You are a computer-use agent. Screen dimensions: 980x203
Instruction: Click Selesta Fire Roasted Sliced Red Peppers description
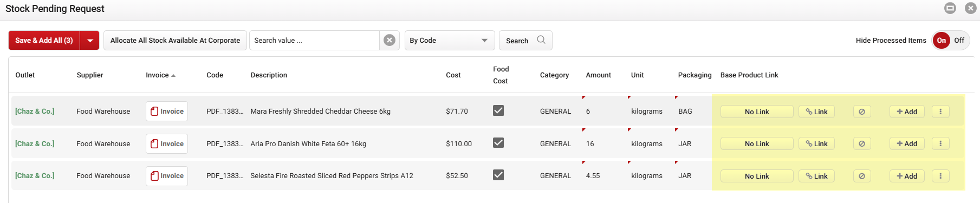pos(332,175)
